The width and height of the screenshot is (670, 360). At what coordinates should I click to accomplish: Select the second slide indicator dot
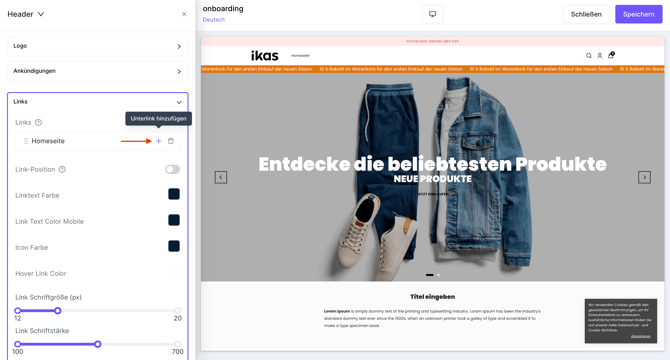tap(438, 275)
